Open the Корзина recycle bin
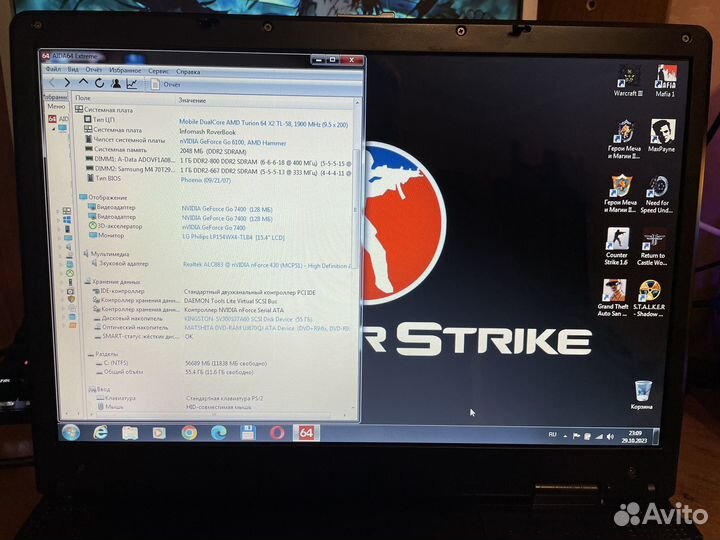This screenshot has height=540, width=720. 642,395
